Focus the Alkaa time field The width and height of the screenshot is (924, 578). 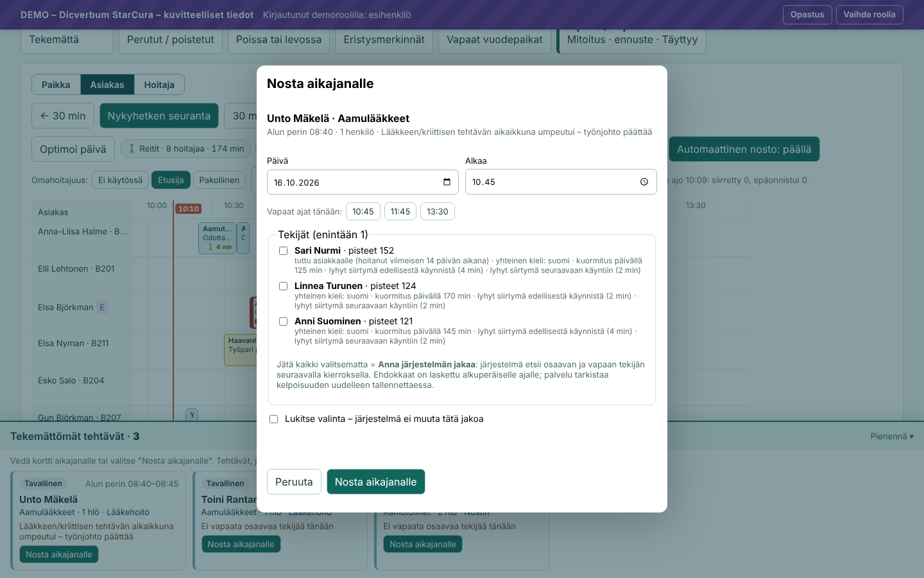561,182
